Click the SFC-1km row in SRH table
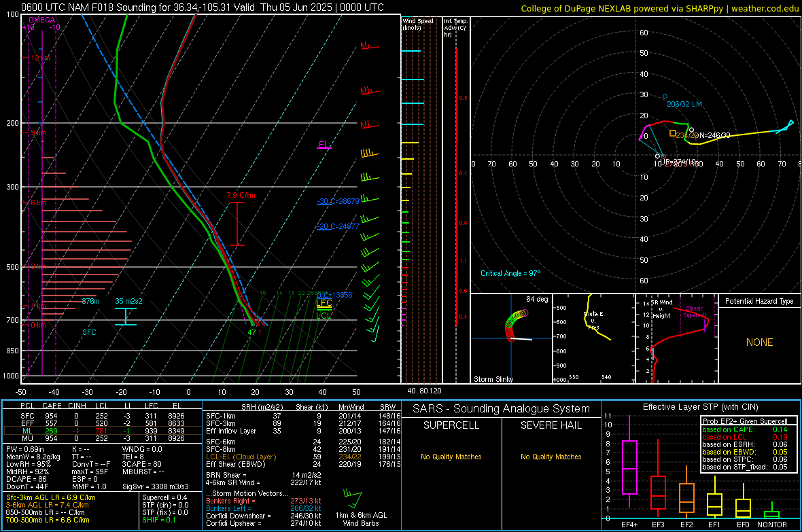 click(303, 416)
